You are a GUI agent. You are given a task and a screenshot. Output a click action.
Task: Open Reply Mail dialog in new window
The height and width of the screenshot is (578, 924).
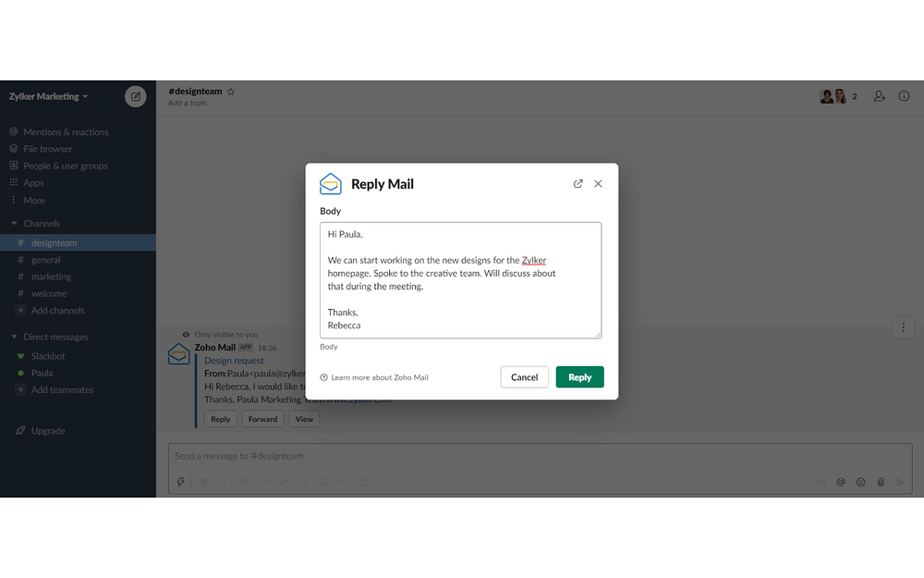578,184
